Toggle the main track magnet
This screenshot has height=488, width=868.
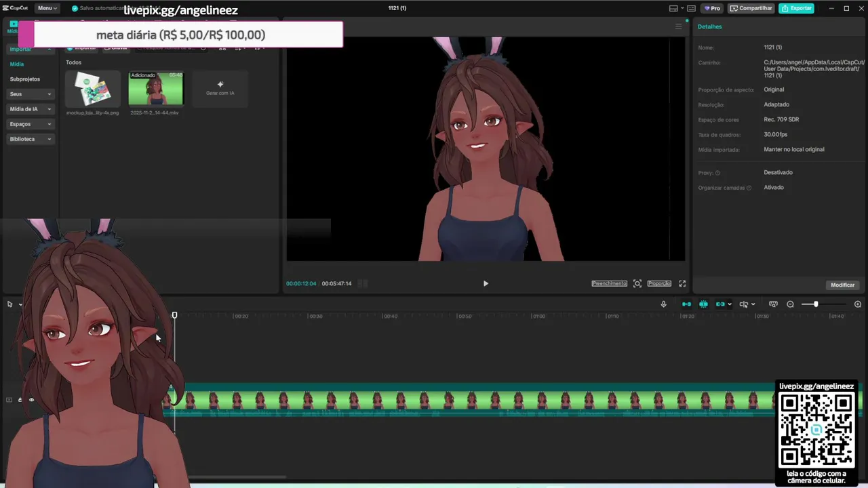point(686,304)
